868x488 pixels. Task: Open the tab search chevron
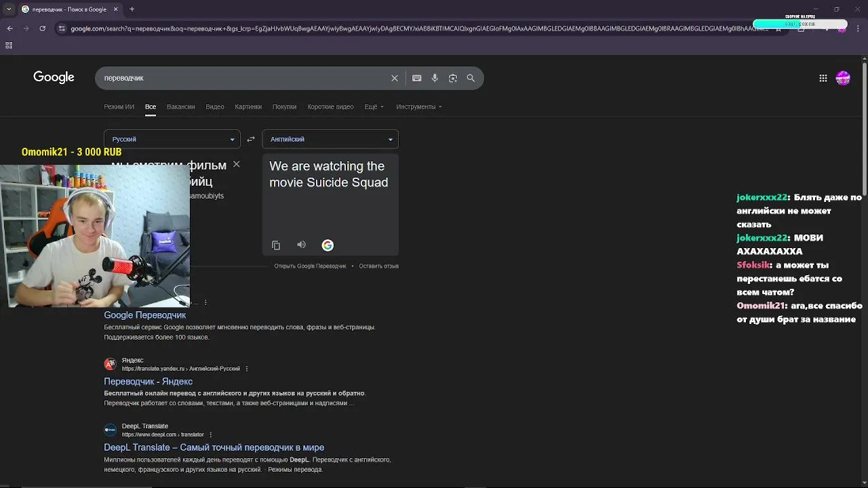coord(8,9)
